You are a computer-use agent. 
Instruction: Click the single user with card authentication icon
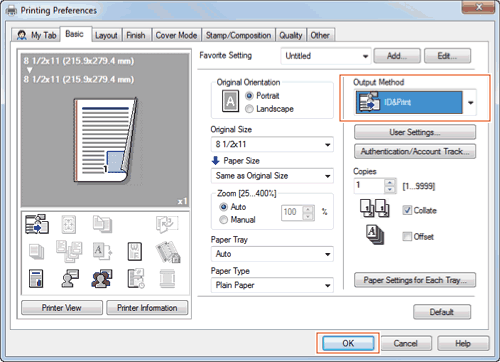[70, 278]
